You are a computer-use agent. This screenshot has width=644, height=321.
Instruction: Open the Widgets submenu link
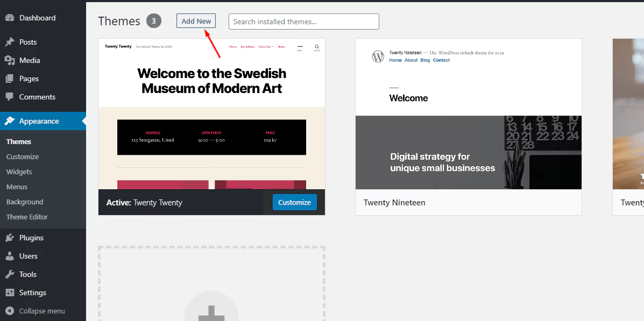(x=19, y=172)
